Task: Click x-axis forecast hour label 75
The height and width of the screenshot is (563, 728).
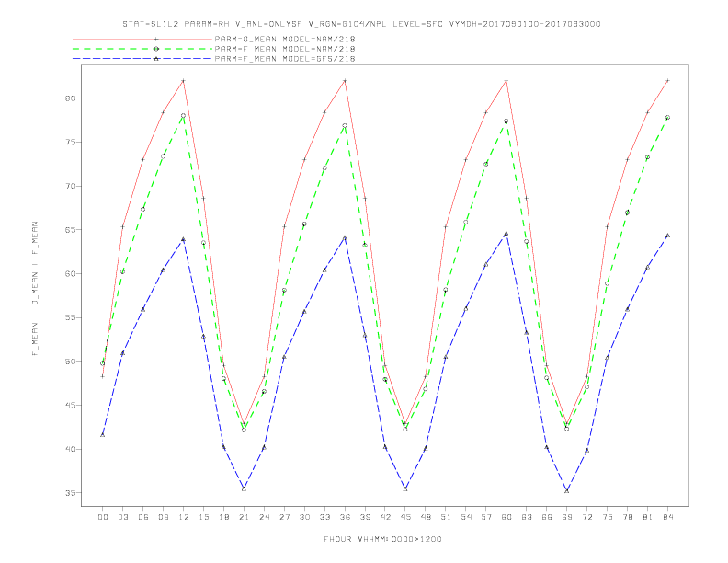Action: pyautogui.click(x=608, y=517)
